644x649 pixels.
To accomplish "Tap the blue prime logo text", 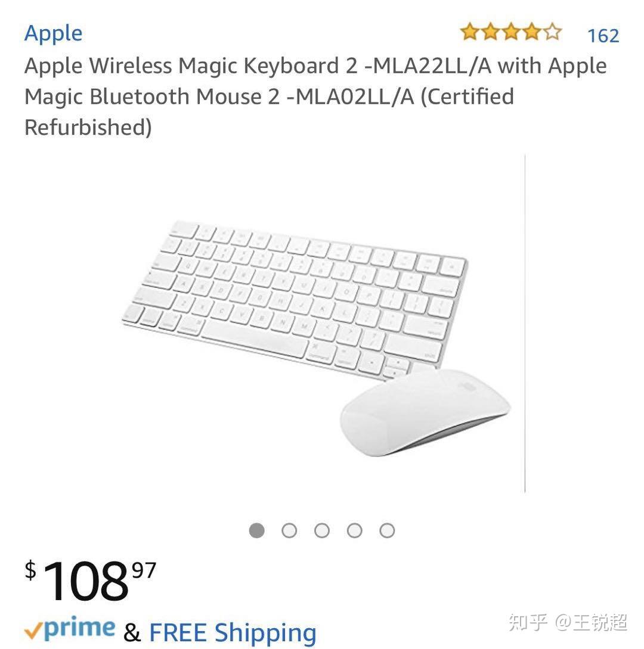I will tap(79, 629).
